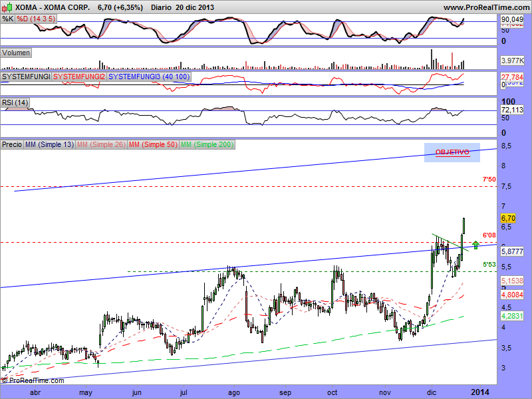This screenshot has height=399, width=532.
Task: Click the ago month label on time axis
Action: point(234,392)
